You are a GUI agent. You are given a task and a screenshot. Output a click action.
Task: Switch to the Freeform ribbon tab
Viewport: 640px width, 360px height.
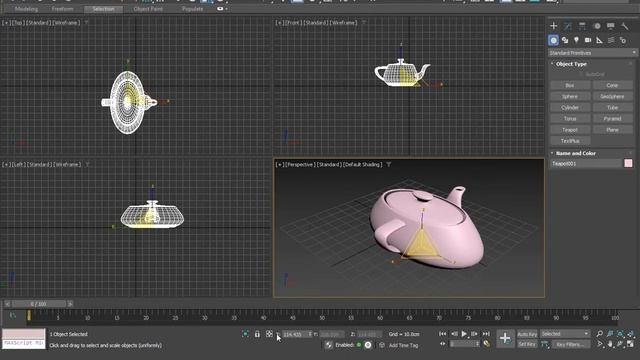(x=62, y=9)
